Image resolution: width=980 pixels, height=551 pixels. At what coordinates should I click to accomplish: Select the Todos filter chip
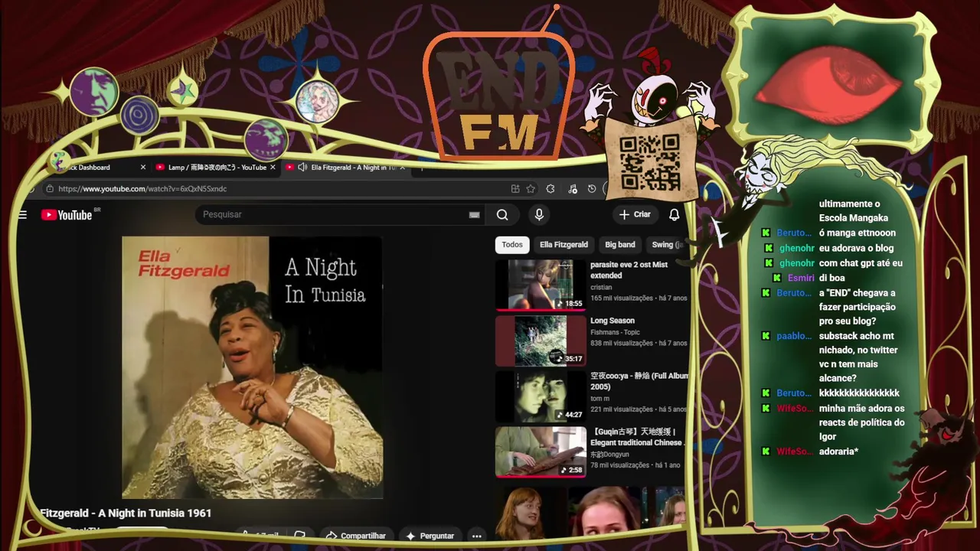pyautogui.click(x=512, y=245)
